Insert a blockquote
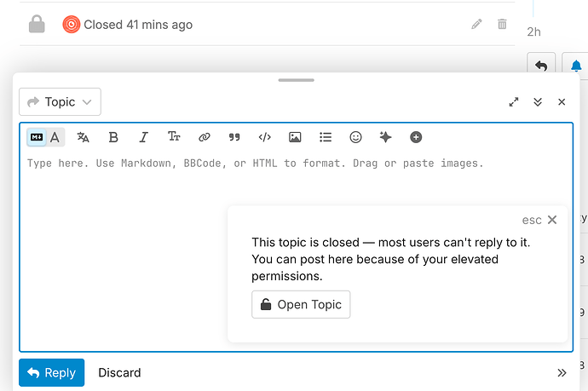This screenshot has height=391, width=588. pyautogui.click(x=234, y=137)
